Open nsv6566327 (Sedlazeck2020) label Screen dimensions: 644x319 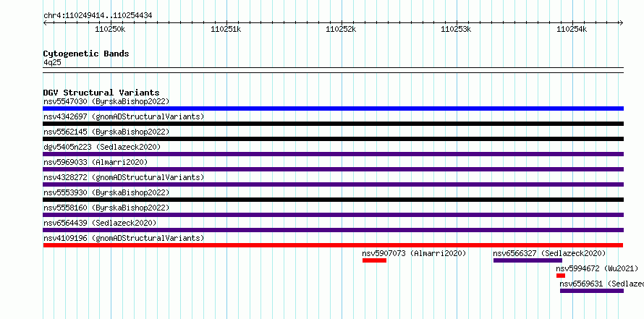(549, 253)
